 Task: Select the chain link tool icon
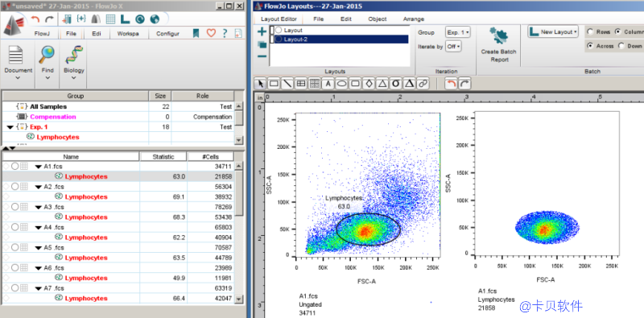423,84
